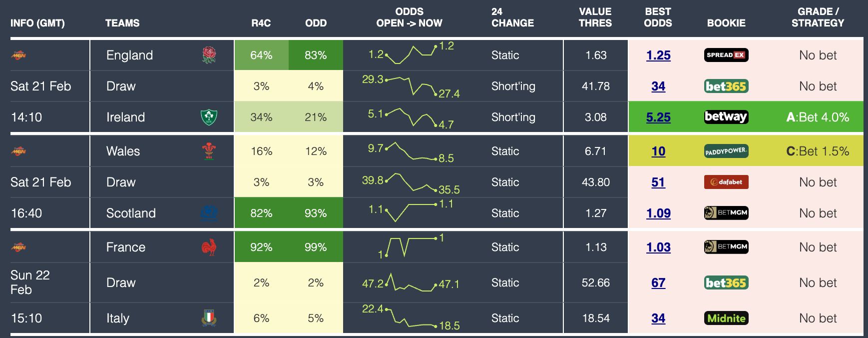868x338 pixels.
Task: Select the A:Bet 4.0% strategy cell
Action: pos(818,117)
